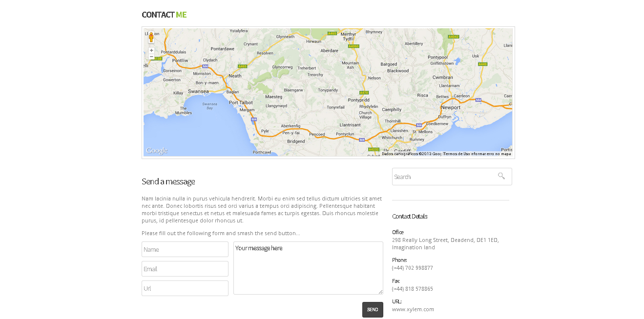Click the A470 road marker on map
The width and height of the screenshot is (644, 319).
[x=364, y=93]
